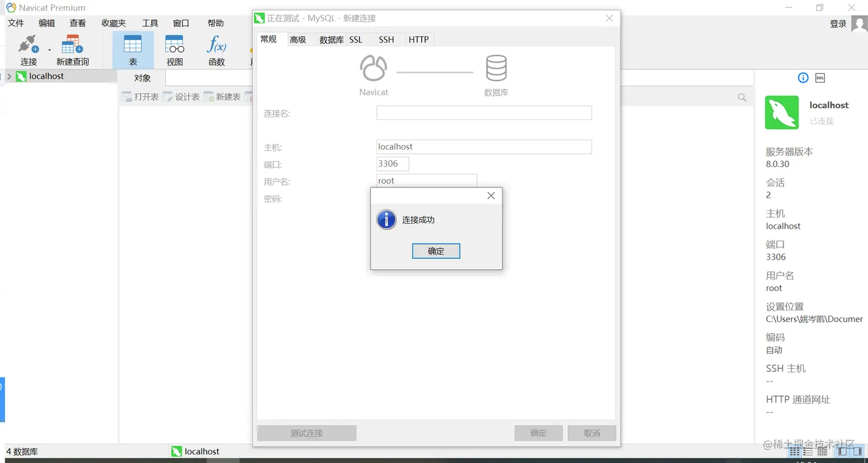Click the 4 数据库 status bar text
The image size is (868, 463).
(x=22, y=452)
